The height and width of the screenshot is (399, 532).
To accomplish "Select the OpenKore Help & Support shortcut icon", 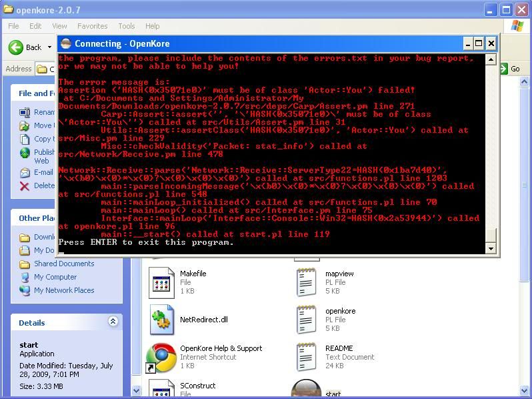I will 161,358.
